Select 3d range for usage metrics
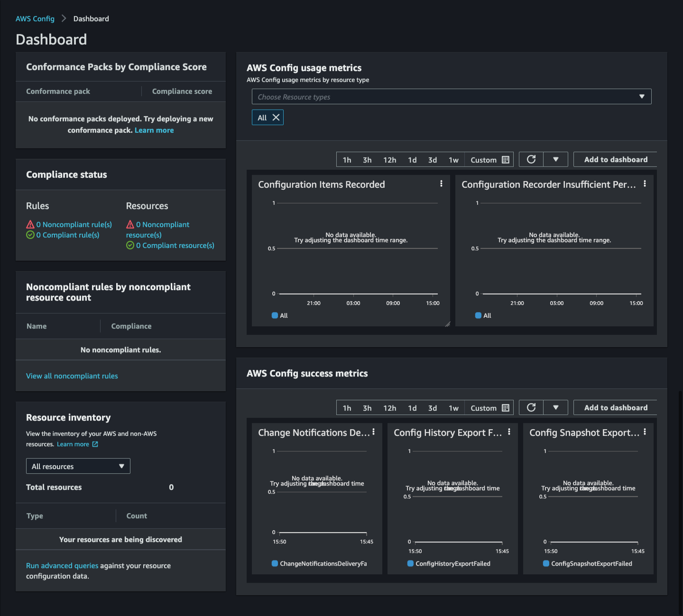This screenshot has height=616, width=683. point(433,160)
